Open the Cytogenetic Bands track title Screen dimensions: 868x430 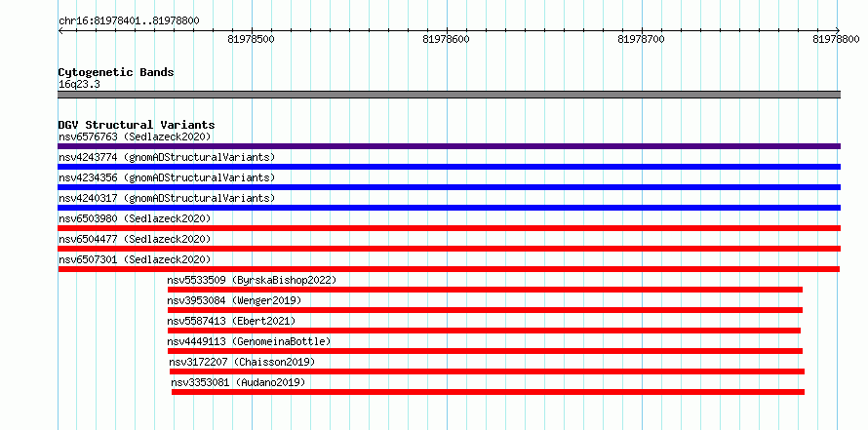(116, 72)
